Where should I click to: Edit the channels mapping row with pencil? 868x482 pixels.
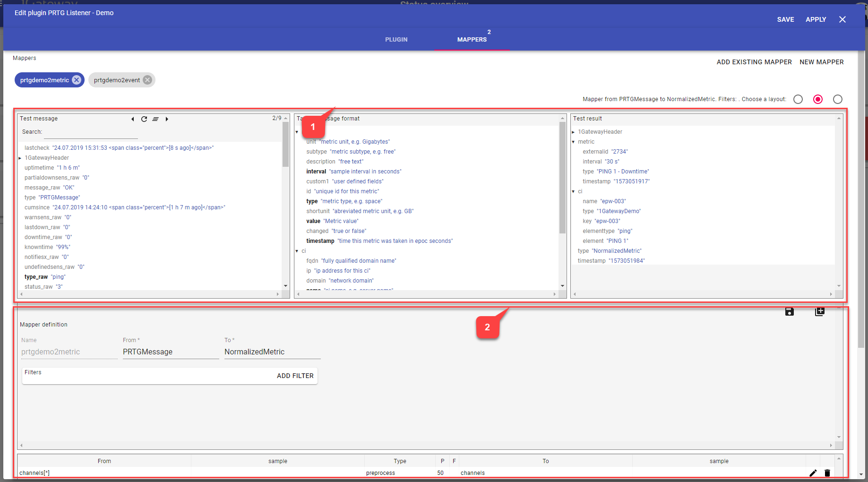pos(813,473)
